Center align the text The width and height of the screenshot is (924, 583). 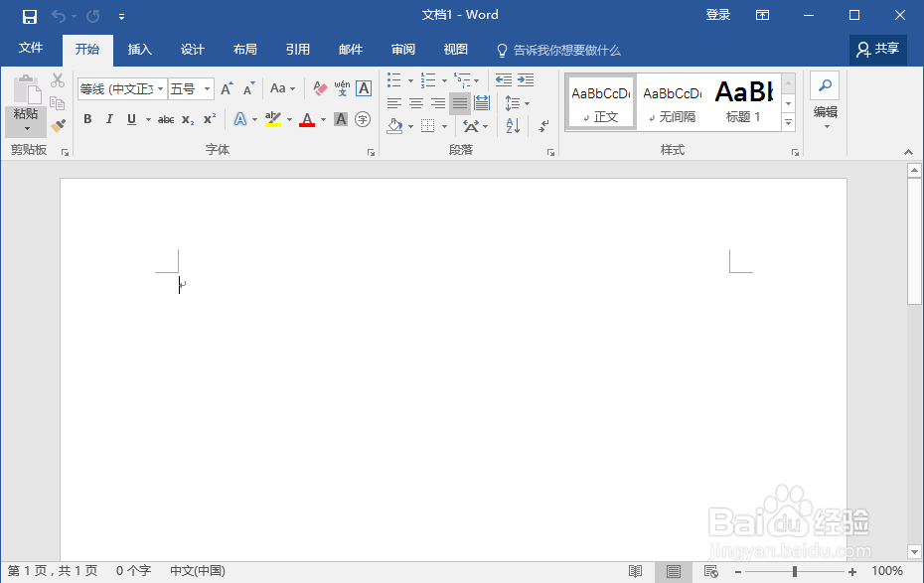[x=416, y=104]
